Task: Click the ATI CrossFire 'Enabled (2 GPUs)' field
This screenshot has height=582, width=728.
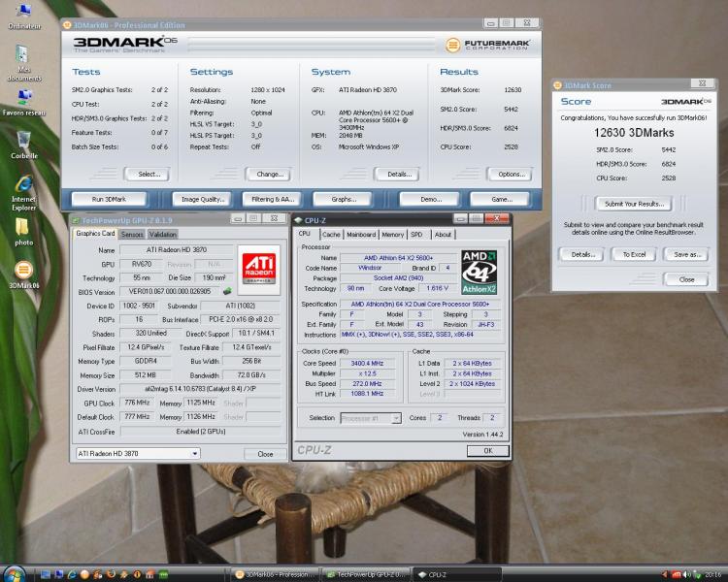Action: [x=200, y=431]
